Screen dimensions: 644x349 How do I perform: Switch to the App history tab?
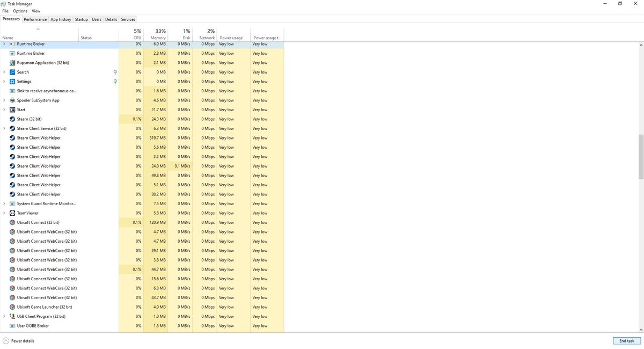pos(61,19)
